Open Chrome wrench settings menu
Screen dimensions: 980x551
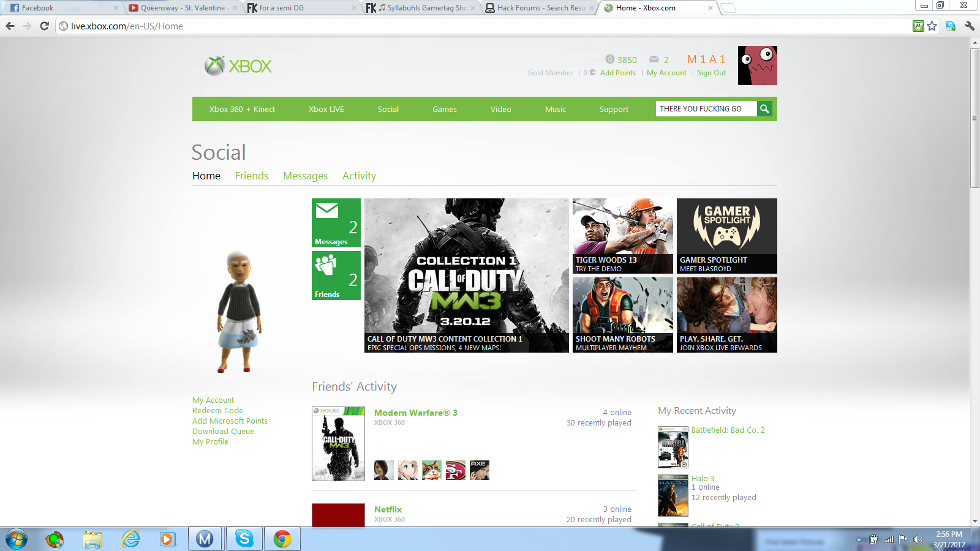point(970,26)
